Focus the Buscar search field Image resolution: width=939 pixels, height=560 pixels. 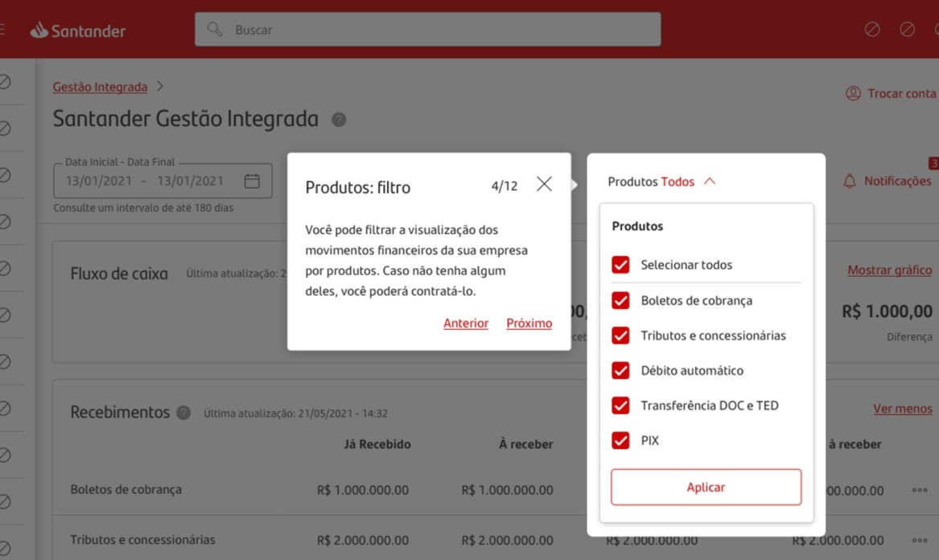pos(427,29)
